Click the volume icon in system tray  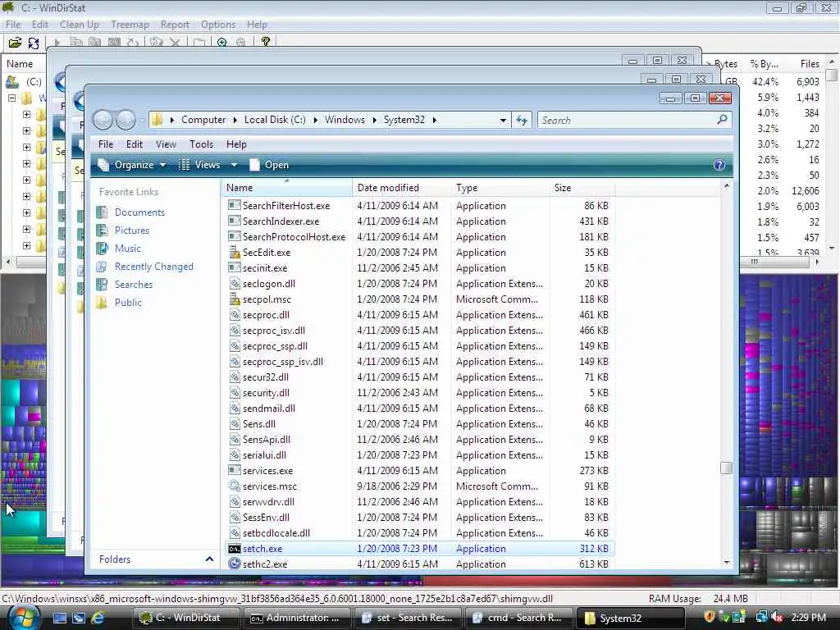[x=778, y=617]
